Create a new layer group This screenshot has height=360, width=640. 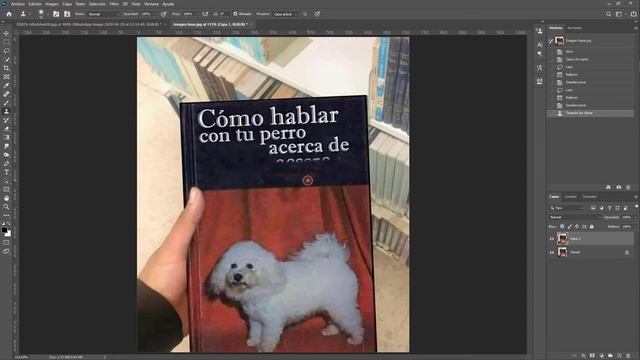pyautogui.click(x=610, y=356)
